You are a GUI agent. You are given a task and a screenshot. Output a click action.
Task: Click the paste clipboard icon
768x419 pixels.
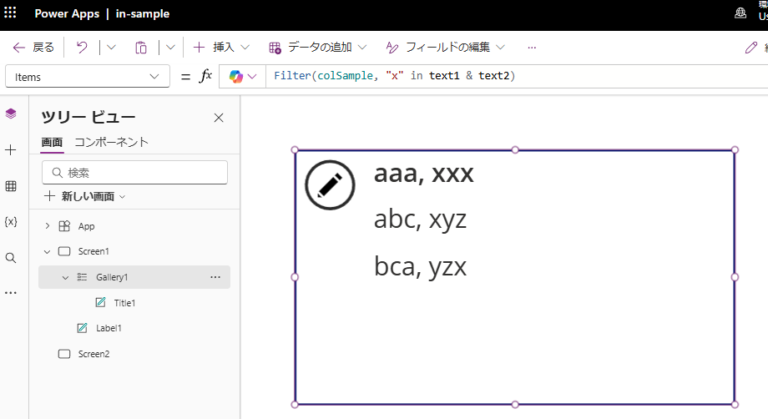[x=141, y=47]
